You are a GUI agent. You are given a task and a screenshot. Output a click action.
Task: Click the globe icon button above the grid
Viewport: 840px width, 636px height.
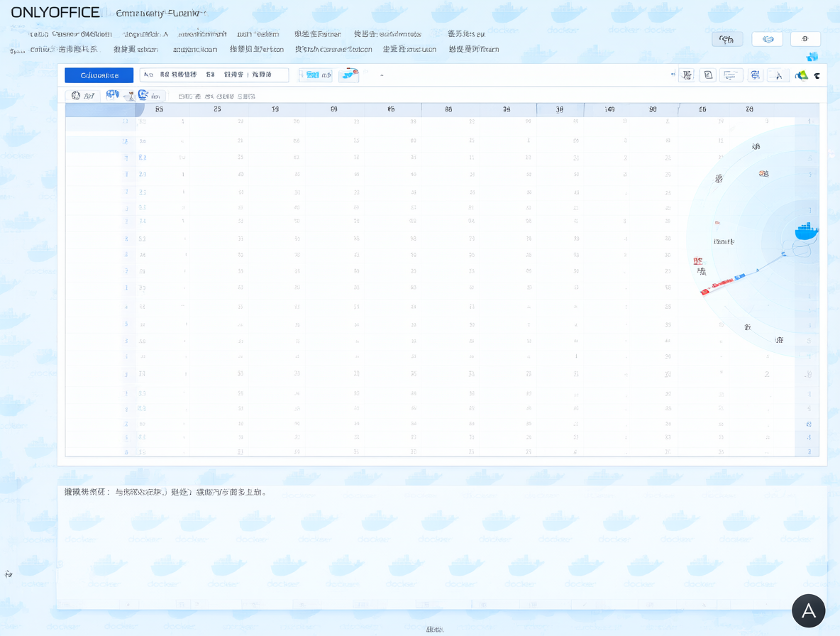click(82, 95)
